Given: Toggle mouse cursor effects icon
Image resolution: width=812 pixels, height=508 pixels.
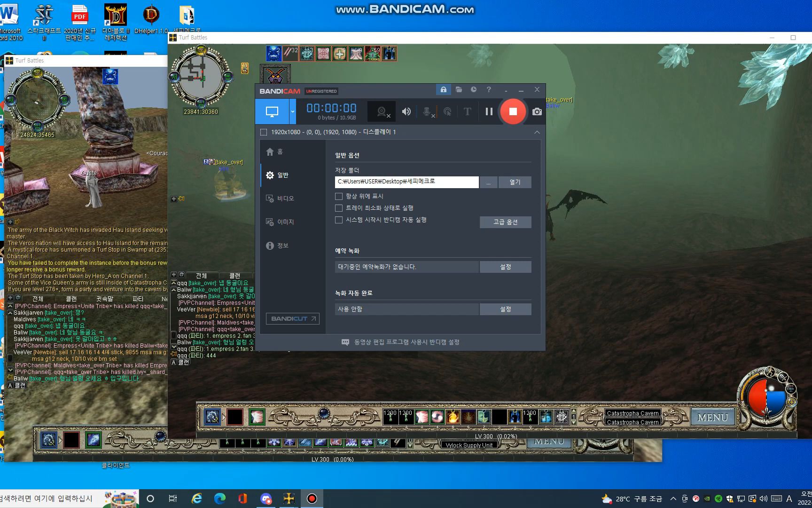Looking at the screenshot, I should tap(447, 111).
